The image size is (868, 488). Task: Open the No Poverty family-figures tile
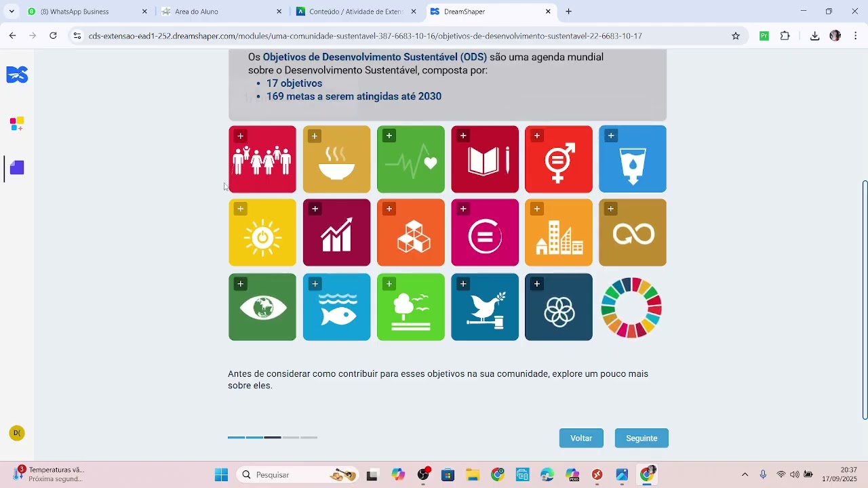tap(262, 159)
